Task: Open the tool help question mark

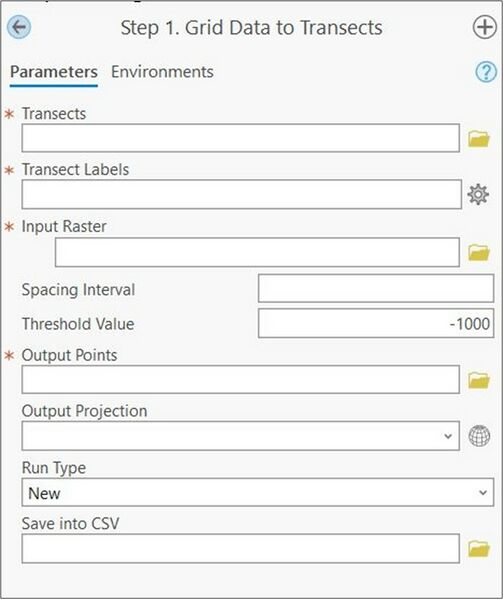Action: 486,71
